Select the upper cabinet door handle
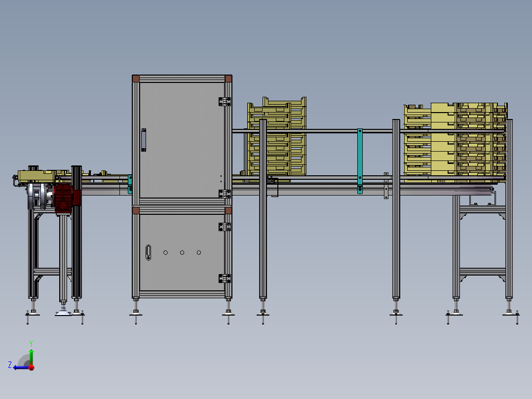The height and width of the screenshot is (399, 532). tap(144, 140)
